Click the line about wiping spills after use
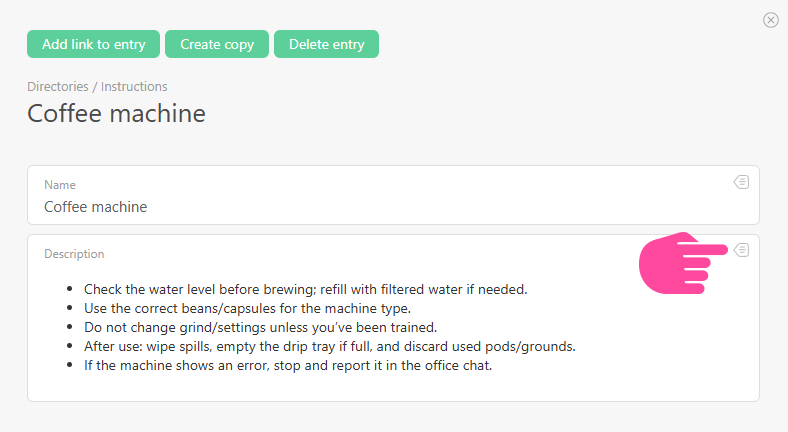Viewport: 788px width, 432px height. (330, 346)
